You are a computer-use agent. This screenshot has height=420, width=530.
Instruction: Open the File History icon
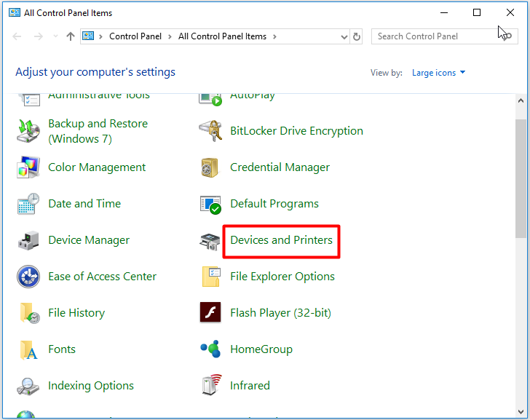tap(29, 313)
